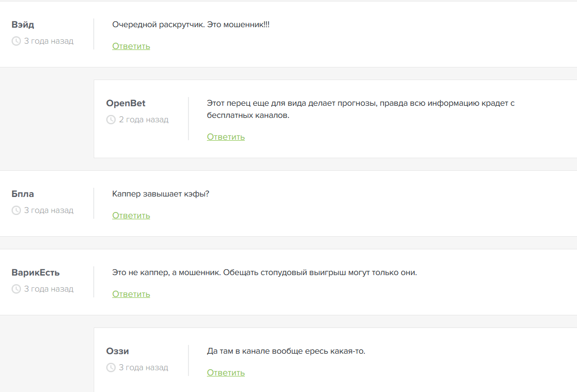Click OpenBet's comment text about прогнозы

click(360, 109)
